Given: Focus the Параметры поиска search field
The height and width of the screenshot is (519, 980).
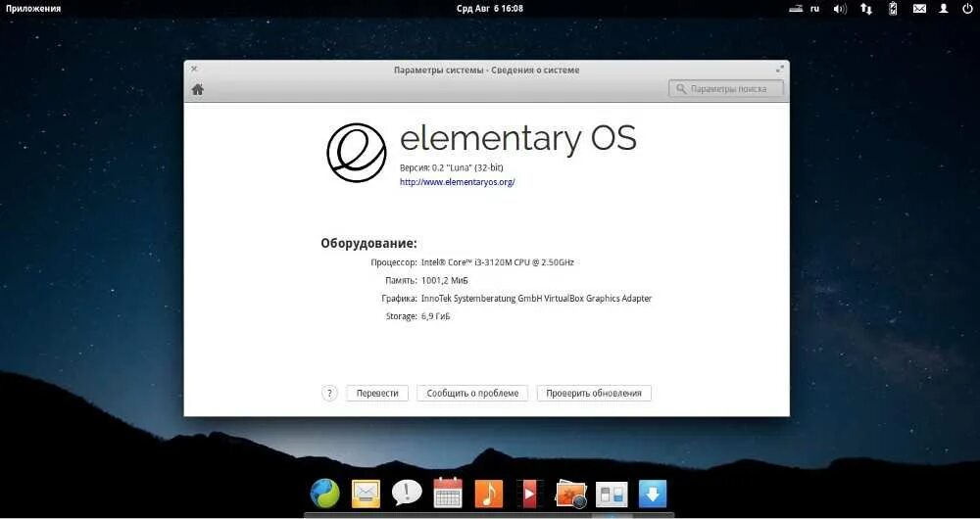Looking at the screenshot, I should [725, 89].
